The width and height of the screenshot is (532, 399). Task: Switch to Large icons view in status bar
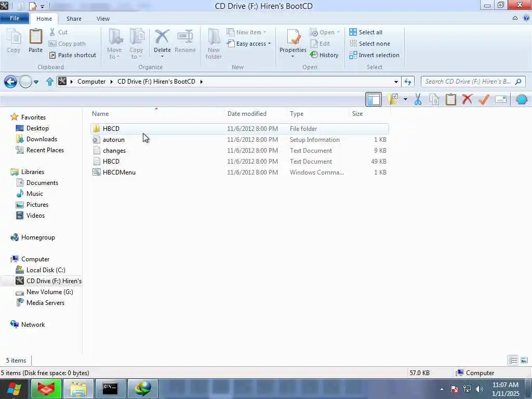pyautogui.click(x=524, y=361)
